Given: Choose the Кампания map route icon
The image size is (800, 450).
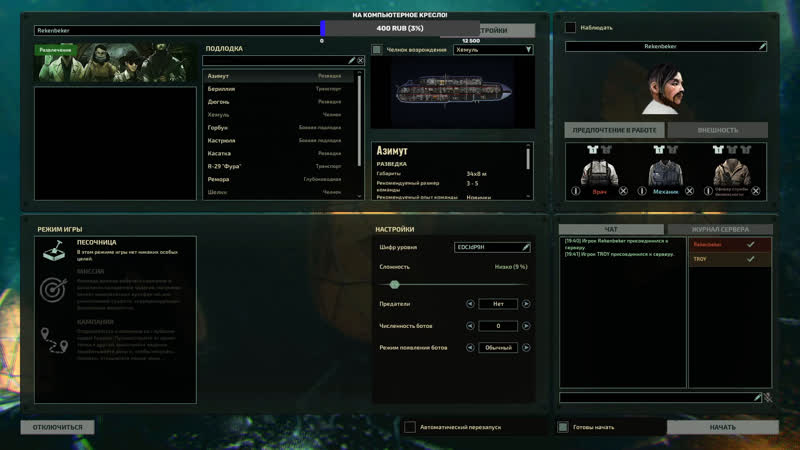Looking at the screenshot, I should point(54,340).
